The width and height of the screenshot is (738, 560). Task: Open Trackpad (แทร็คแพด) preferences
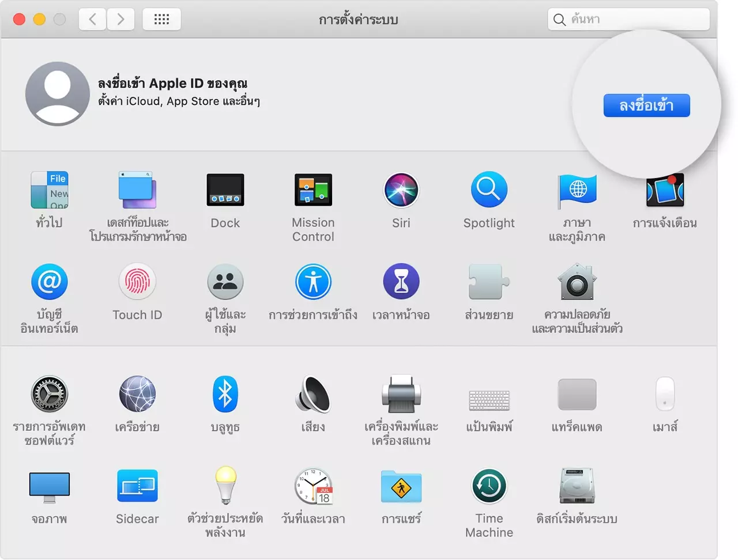click(x=577, y=395)
